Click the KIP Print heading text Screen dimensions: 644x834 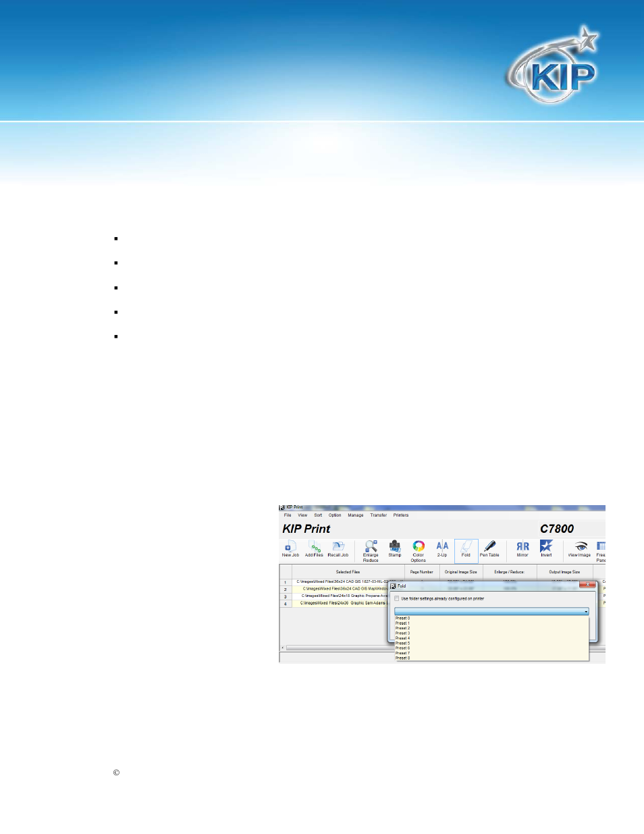click(306, 529)
